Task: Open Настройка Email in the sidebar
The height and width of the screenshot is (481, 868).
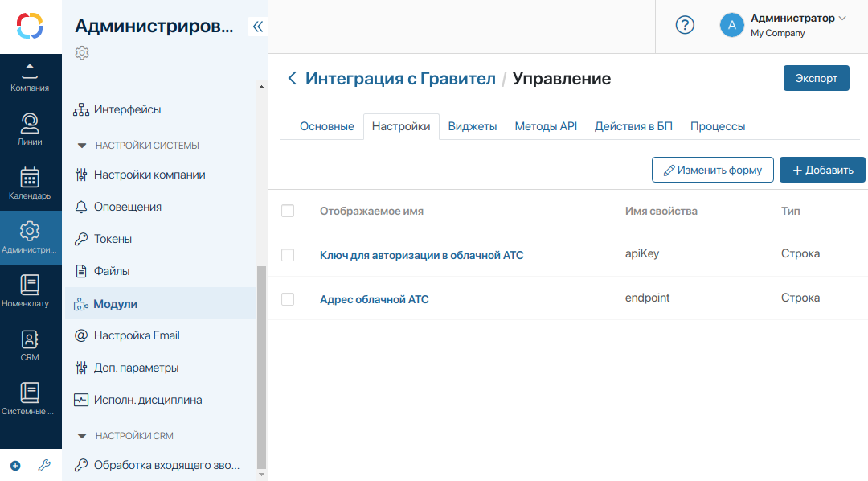Action: tap(137, 335)
